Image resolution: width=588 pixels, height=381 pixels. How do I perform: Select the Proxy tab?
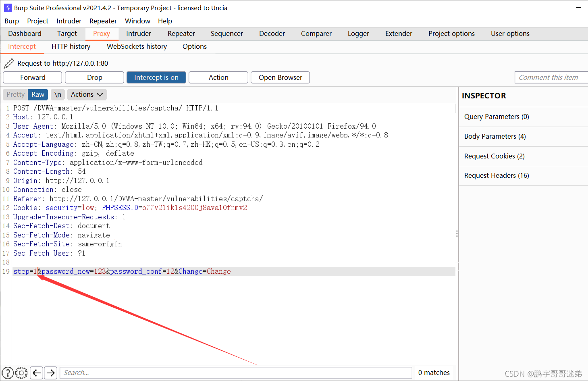pos(102,33)
